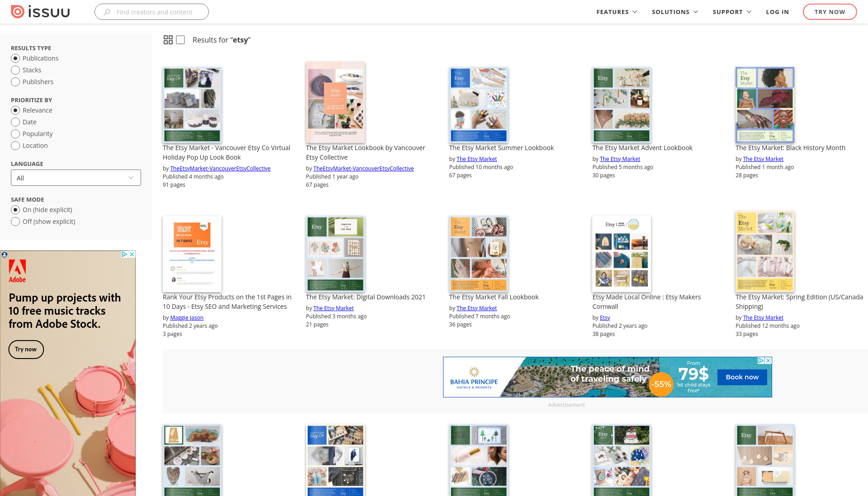Open The Etsy Market link under Summer Lookbook

[476, 159]
